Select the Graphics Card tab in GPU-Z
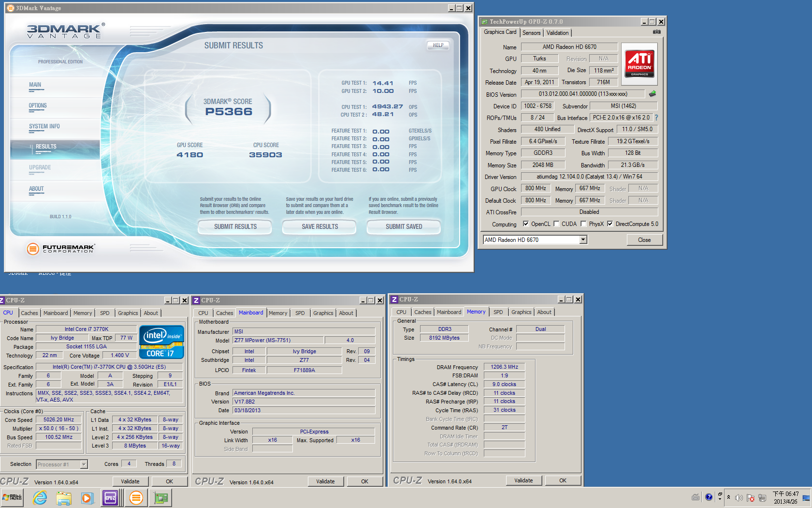This screenshot has width=812, height=508. tap(500, 32)
